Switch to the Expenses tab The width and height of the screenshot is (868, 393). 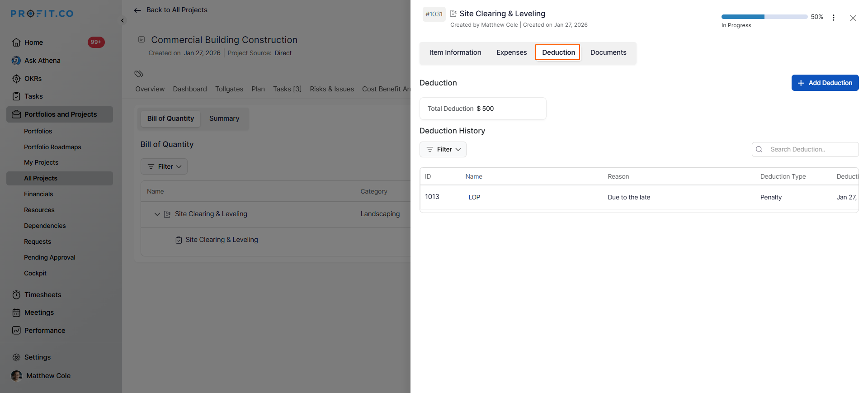pos(511,52)
